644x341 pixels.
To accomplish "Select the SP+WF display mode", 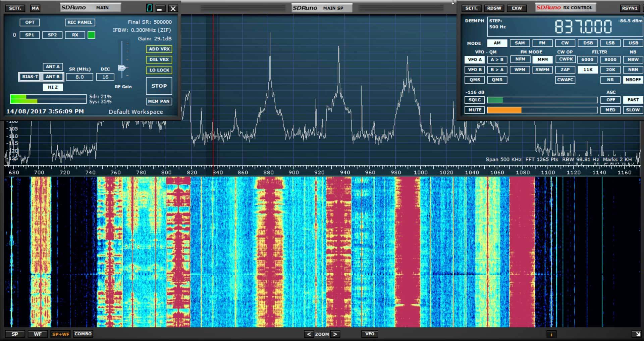I will tap(60, 334).
